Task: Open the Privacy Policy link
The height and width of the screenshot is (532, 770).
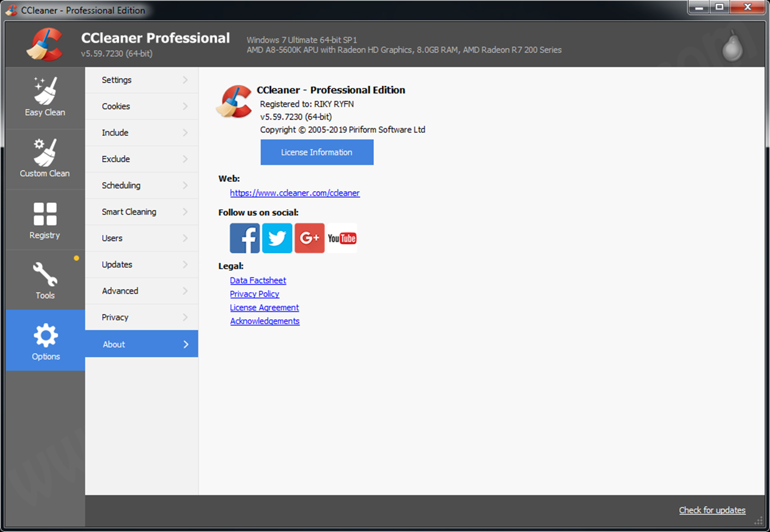Action: pos(254,294)
